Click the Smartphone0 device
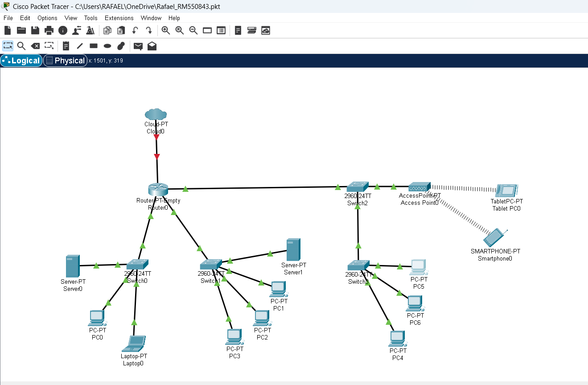 pyautogui.click(x=494, y=238)
